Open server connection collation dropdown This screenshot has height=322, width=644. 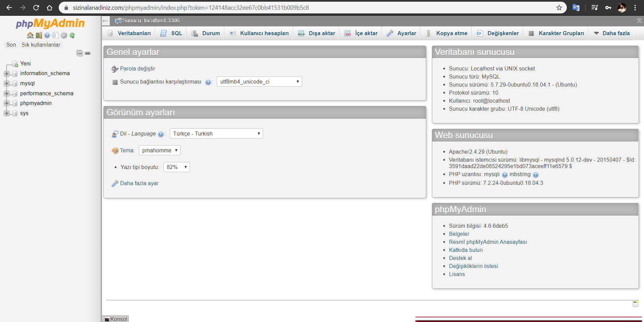[259, 82]
